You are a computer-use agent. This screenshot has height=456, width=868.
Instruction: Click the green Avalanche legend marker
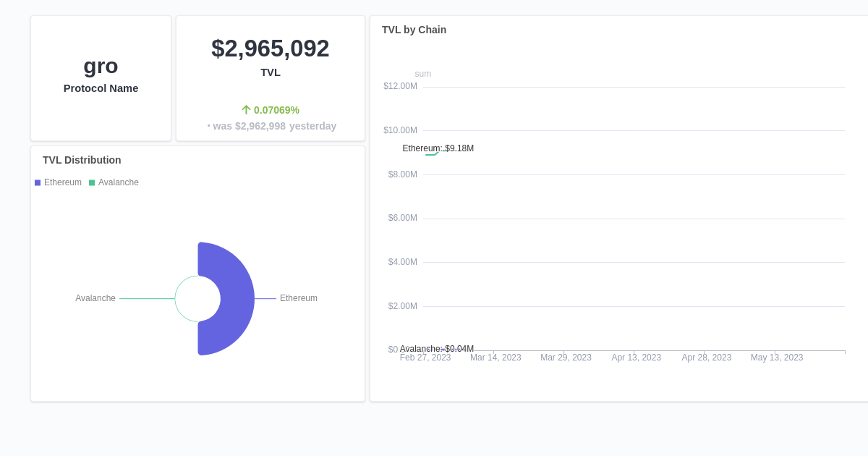point(92,182)
